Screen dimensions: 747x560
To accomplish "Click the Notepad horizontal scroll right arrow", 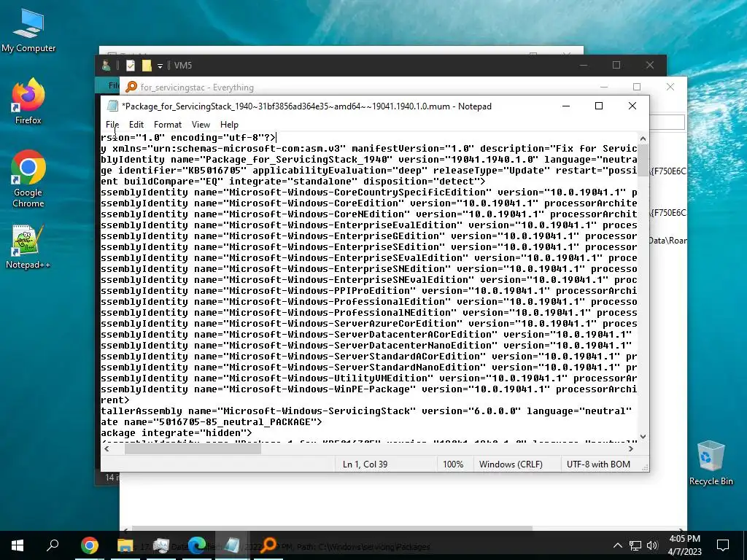I will click(x=631, y=448).
